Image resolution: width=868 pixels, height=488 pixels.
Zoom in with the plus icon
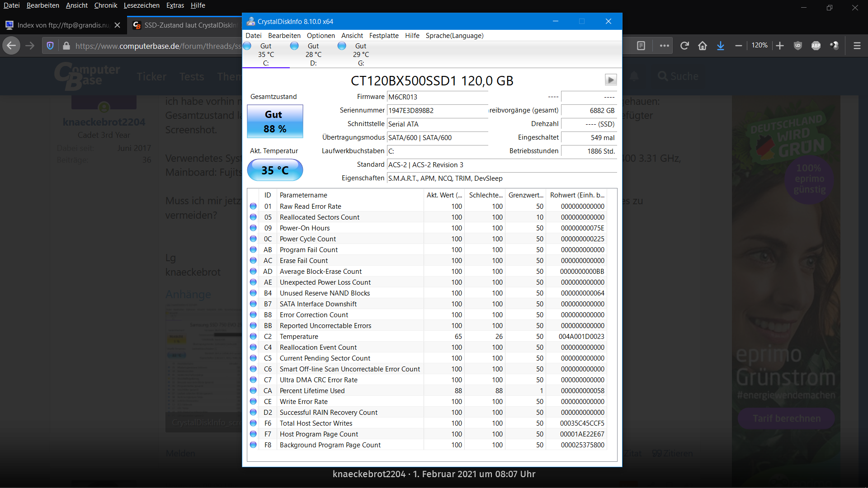pyautogui.click(x=780, y=46)
